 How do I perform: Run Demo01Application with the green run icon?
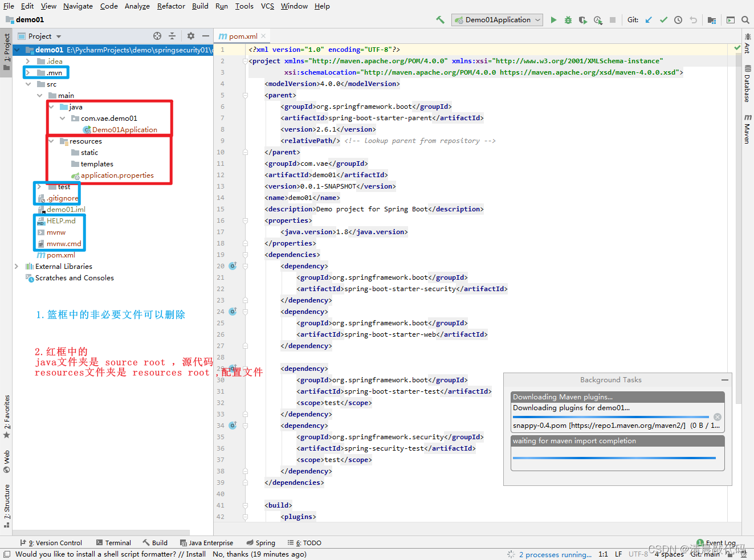553,19
